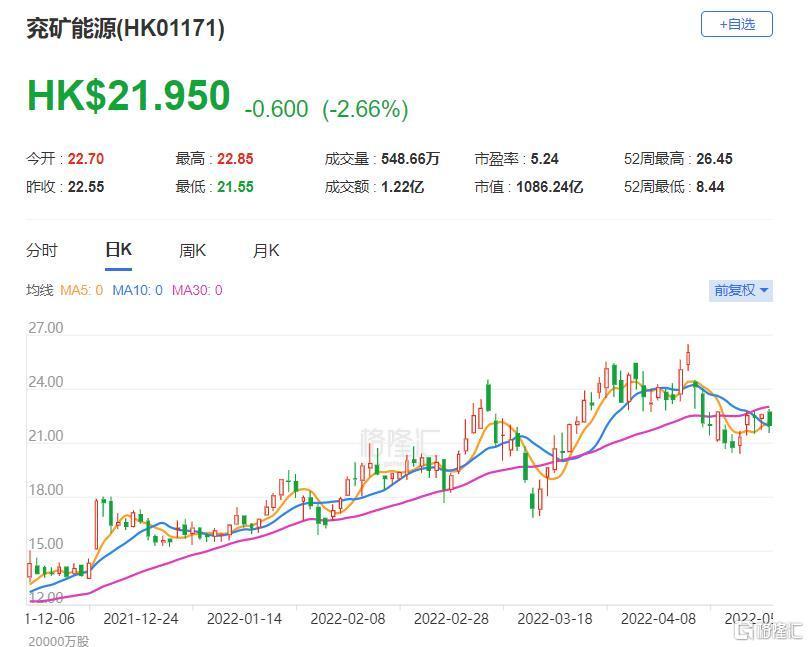The width and height of the screenshot is (809, 647).
Task: Click the 均线 moving average label
Action: (x=39, y=291)
